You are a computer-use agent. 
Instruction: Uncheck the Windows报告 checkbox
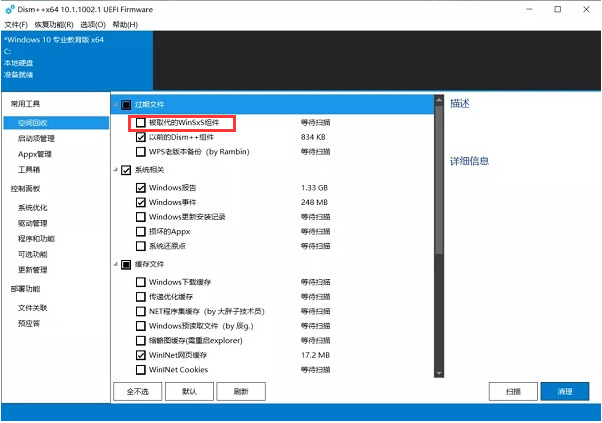coord(141,188)
